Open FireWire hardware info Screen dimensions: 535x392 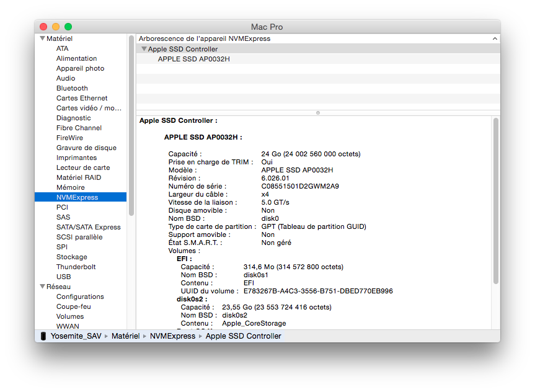(69, 138)
